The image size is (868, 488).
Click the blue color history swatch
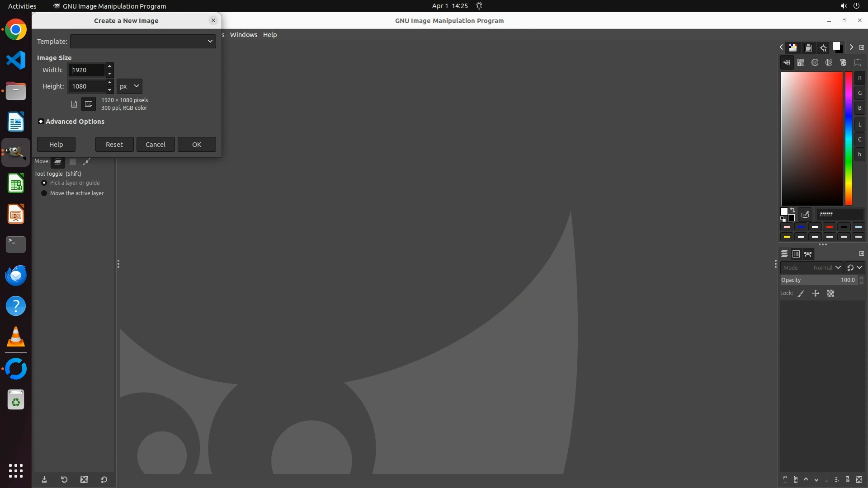tap(801, 227)
